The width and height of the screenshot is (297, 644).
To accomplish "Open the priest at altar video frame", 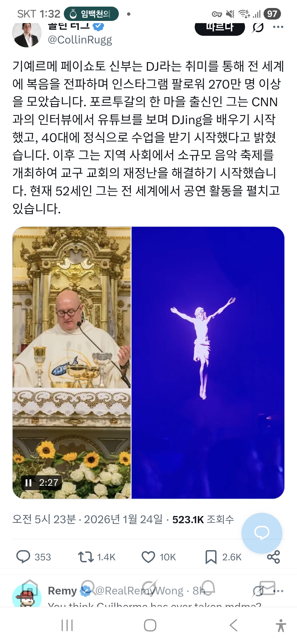I will click(x=72, y=362).
